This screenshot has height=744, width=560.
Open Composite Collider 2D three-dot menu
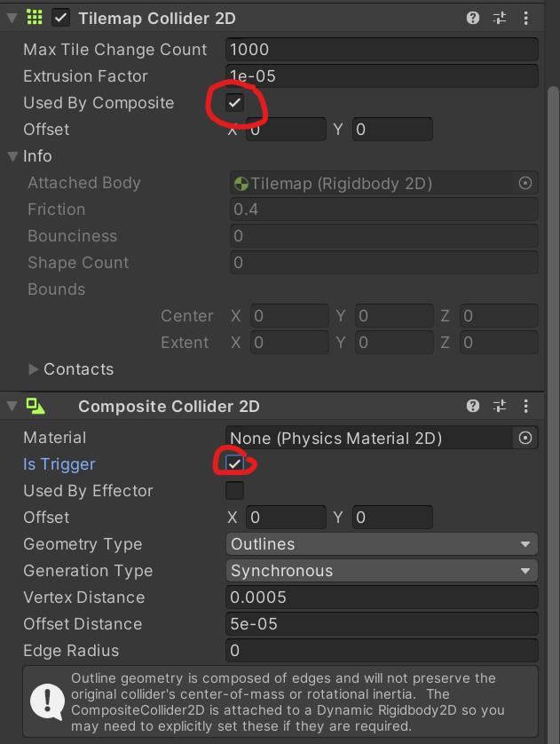[x=526, y=406]
